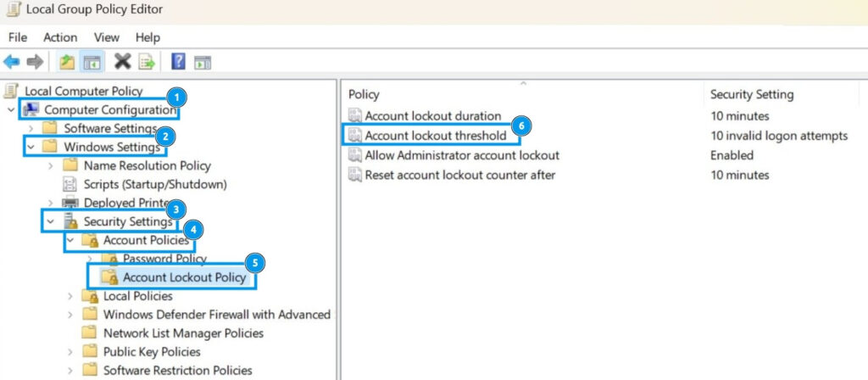Expand Windows Defender Firewall with Advanced node
This screenshot has height=380, width=868.
70,315
